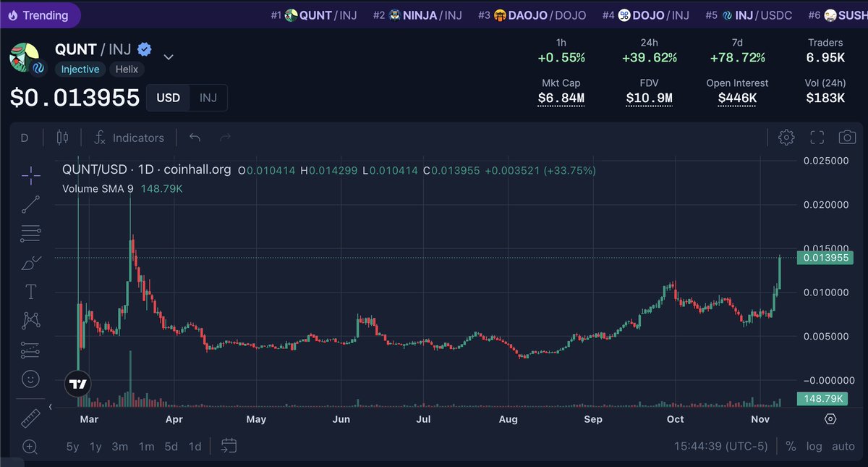Open the patterns drawing tool

30,320
